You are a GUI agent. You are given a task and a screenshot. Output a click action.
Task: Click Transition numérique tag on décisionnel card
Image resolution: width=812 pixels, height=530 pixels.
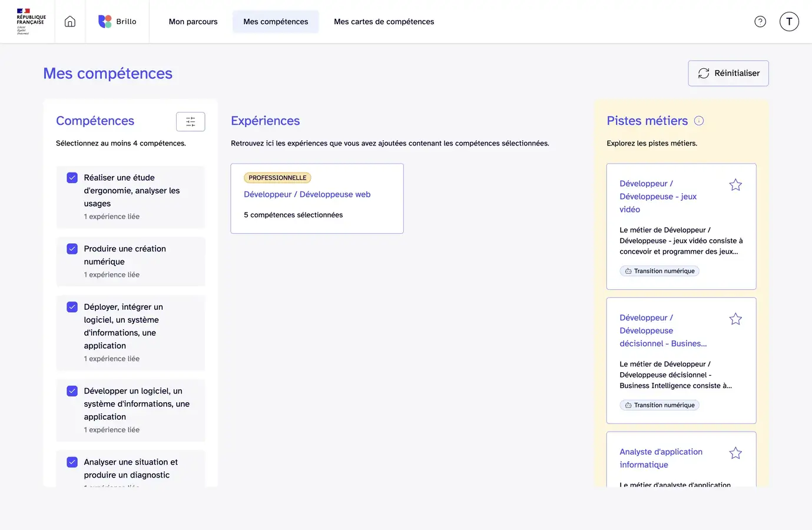[x=659, y=405]
